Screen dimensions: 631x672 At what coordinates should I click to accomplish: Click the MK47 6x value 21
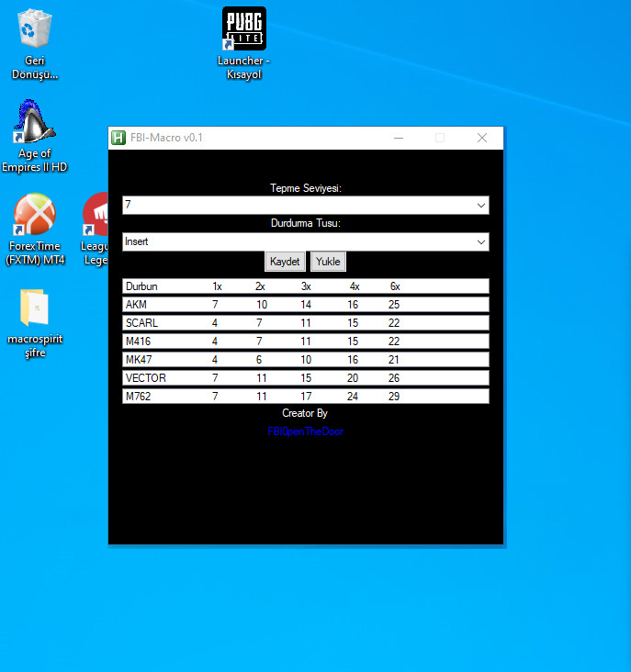(x=394, y=360)
